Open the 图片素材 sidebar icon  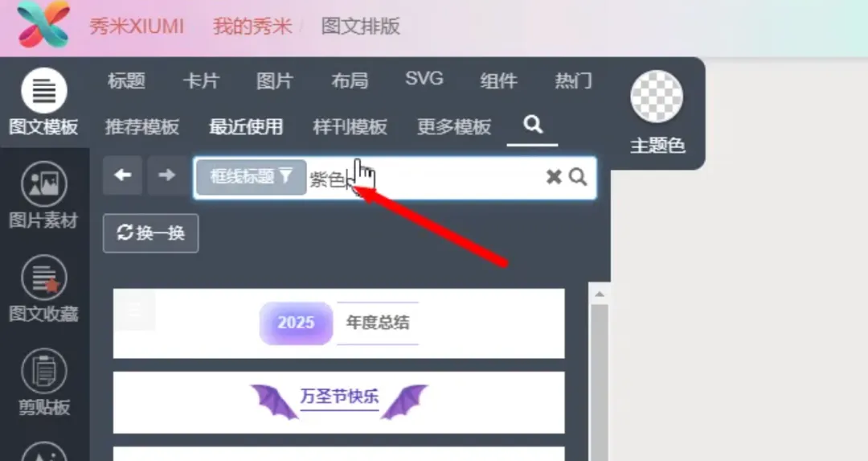43,184
